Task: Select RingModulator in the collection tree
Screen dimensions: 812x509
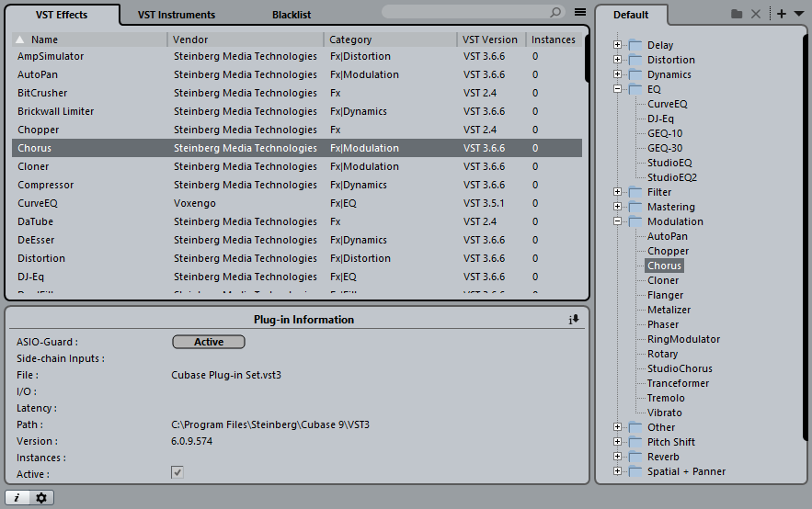Action: click(x=683, y=339)
